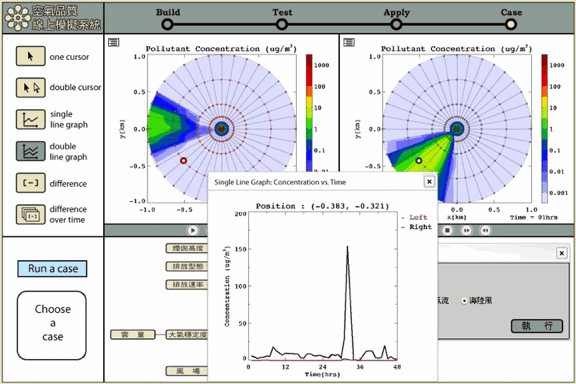Play the simulation animation
Screen dimensions: 576x384
(192, 230)
